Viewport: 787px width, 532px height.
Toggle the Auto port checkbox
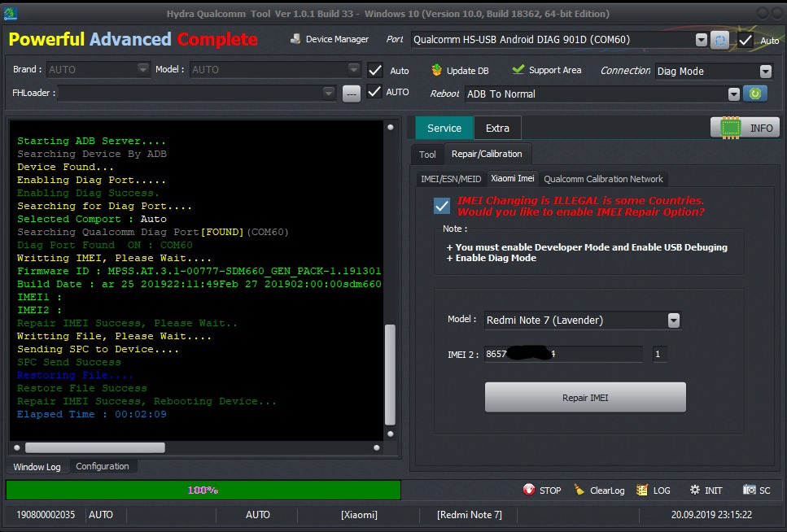coord(745,40)
